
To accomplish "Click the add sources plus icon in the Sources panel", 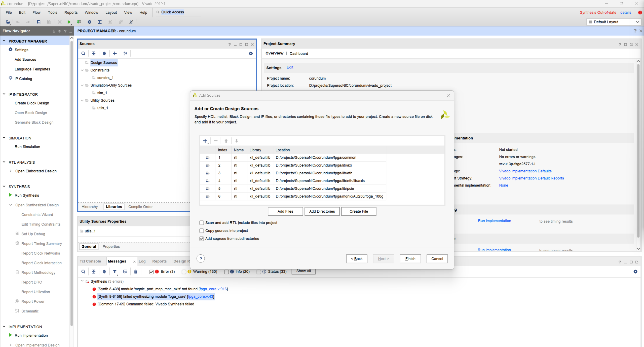I will pyautogui.click(x=115, y=53).
